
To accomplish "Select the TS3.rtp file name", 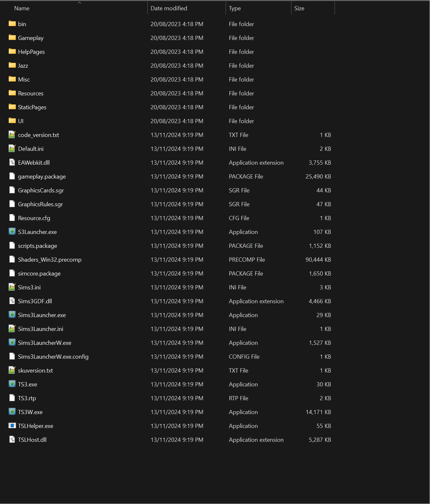I will tap(27, 398).
